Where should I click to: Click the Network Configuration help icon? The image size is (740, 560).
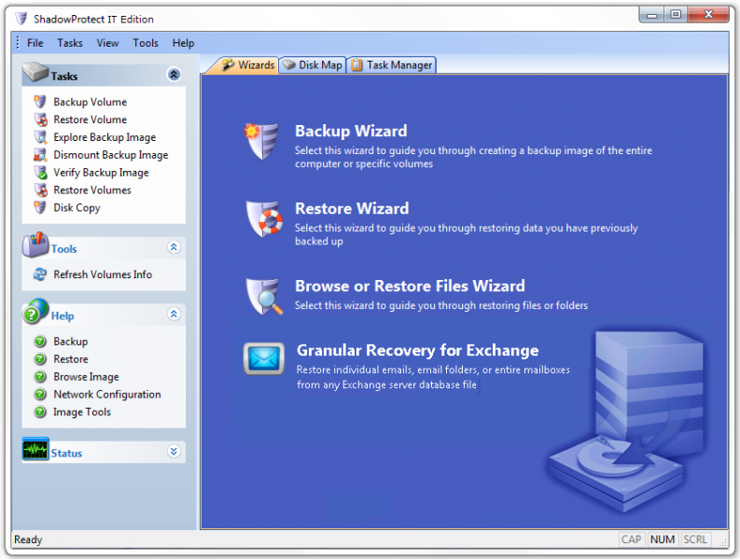coord(40,394)
